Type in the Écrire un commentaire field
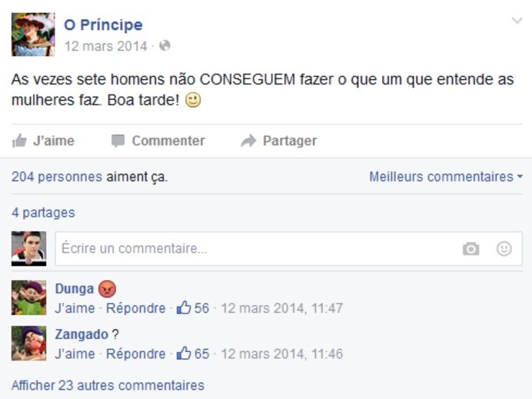Screen dimensions: 532x399 [x=254, y=249]
